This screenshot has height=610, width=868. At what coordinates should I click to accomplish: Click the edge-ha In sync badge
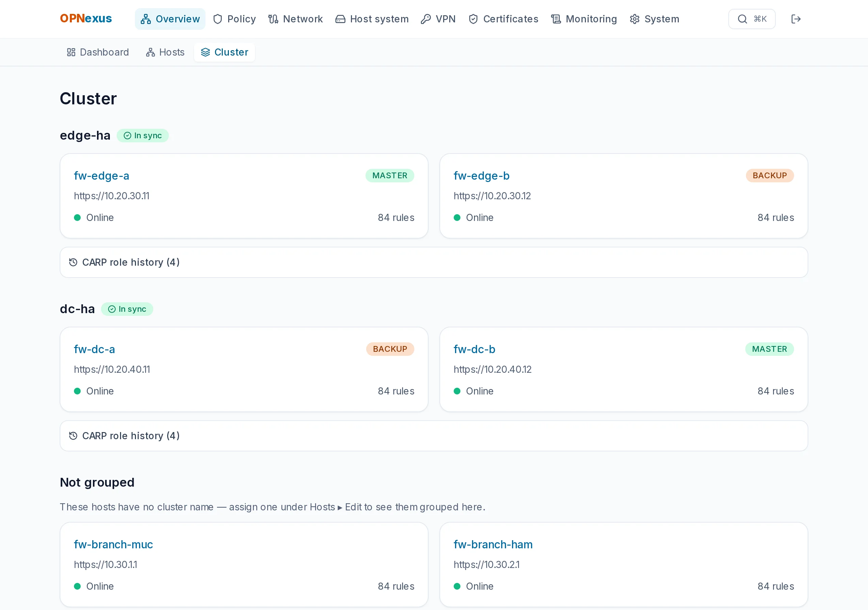pyautogui.click(x=142, y=136)
